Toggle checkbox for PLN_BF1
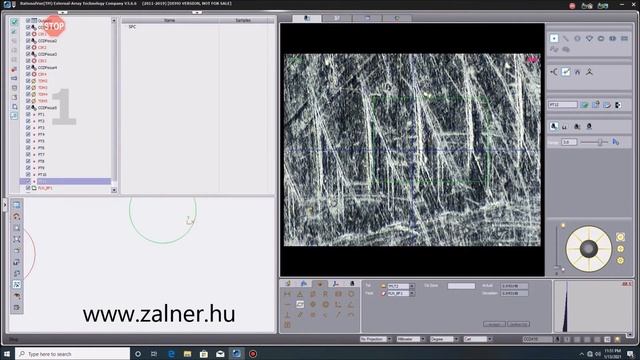640x360 pixels. tap(28, 188)
